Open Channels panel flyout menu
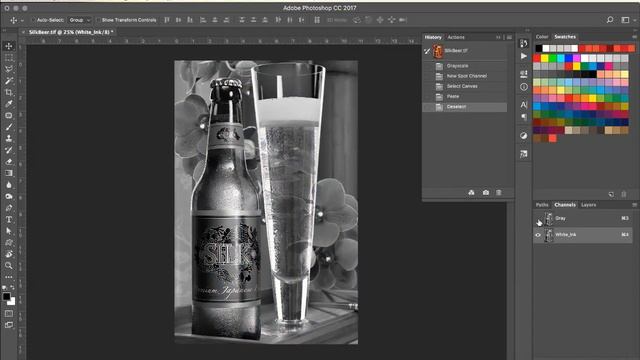640x360 pixels. 634,205
